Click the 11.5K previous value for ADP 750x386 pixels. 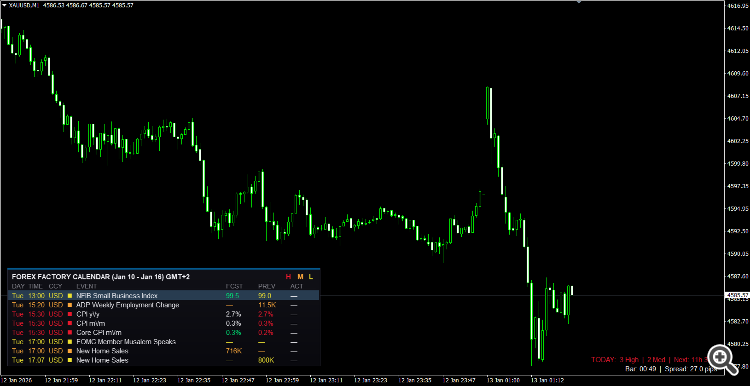coord(266,305)
